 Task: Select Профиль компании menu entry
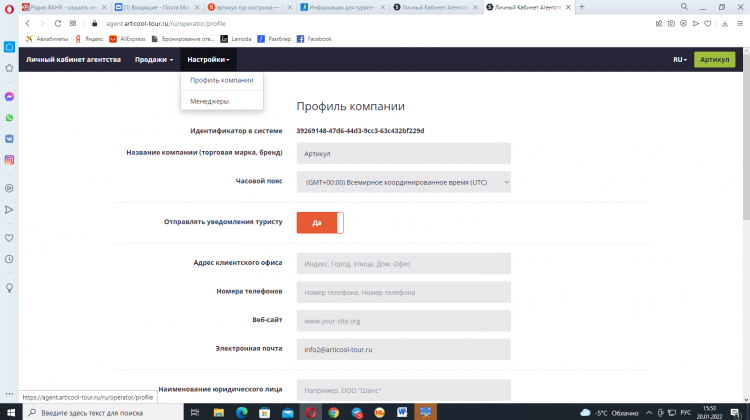(x=222, y=80)
